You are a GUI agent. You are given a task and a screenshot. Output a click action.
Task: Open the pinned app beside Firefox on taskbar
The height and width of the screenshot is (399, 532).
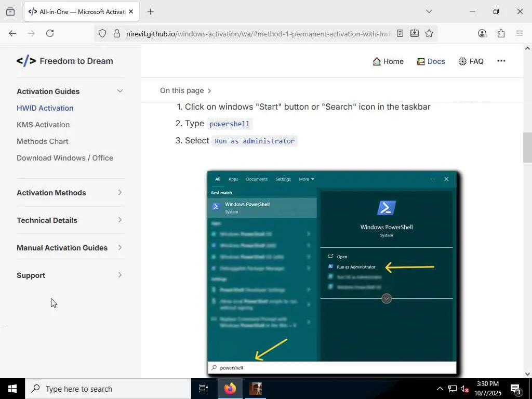(x=256, y=389)
